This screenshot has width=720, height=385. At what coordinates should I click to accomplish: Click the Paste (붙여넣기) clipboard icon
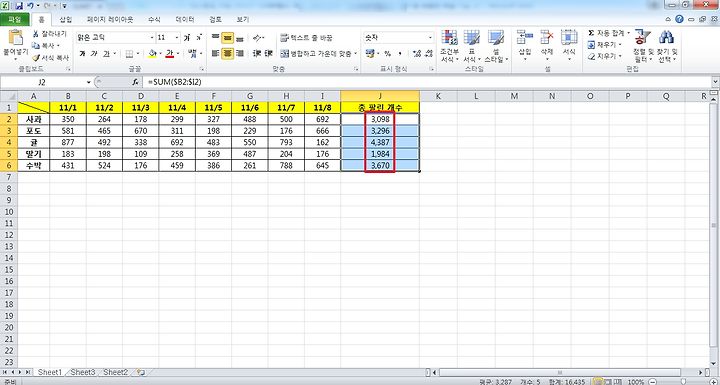15,38
